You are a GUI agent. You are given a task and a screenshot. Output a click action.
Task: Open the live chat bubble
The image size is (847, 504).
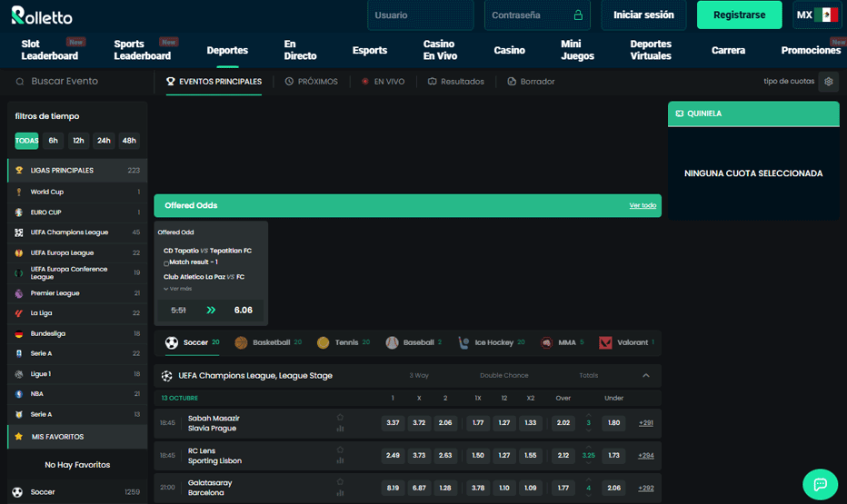click(x=820, y=484)
